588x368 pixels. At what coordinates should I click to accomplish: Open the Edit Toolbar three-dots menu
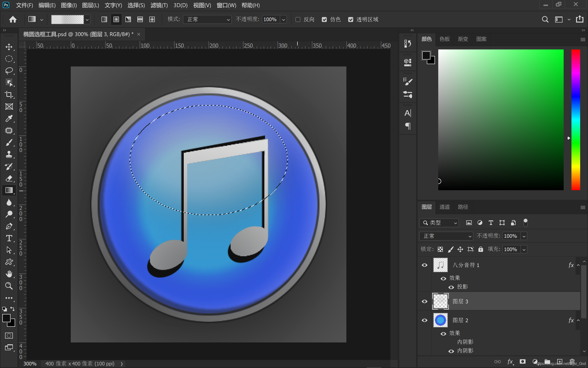coord(9,298)
